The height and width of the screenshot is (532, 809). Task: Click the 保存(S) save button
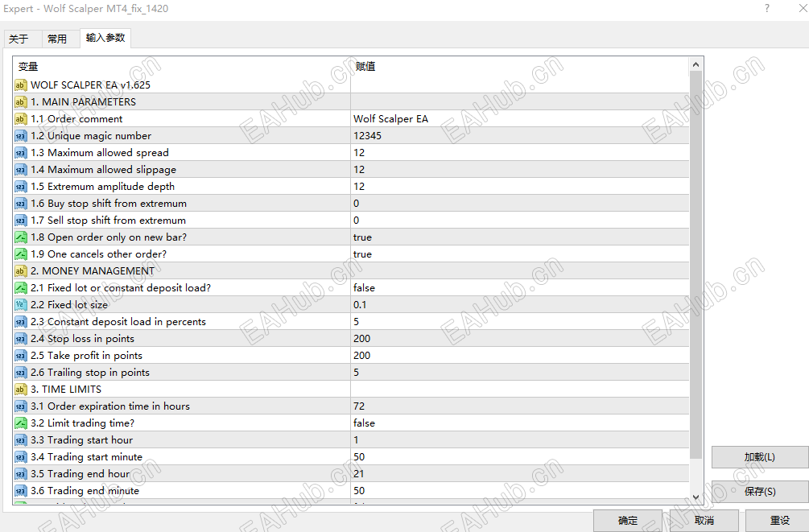[x=759, y=491]
